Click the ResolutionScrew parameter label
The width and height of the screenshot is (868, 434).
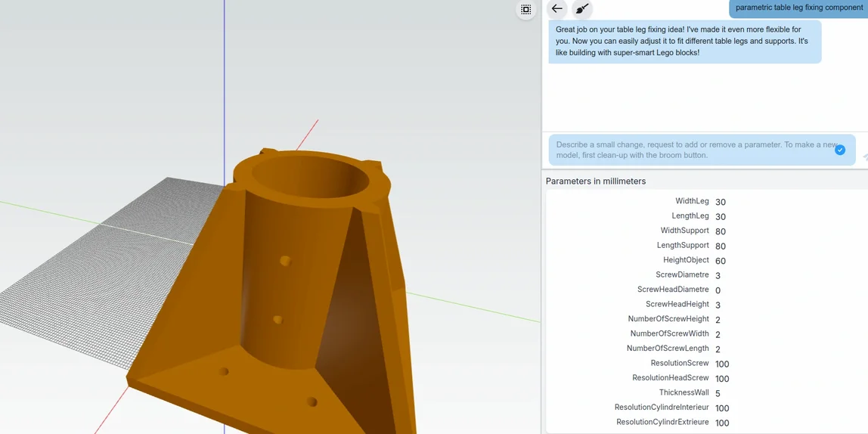coord(680,363)
